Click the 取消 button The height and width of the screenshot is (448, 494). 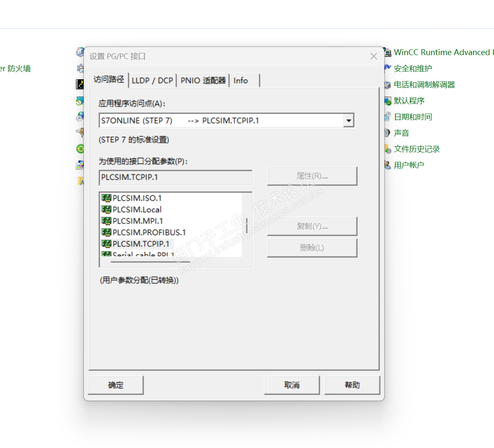[292, 385]
